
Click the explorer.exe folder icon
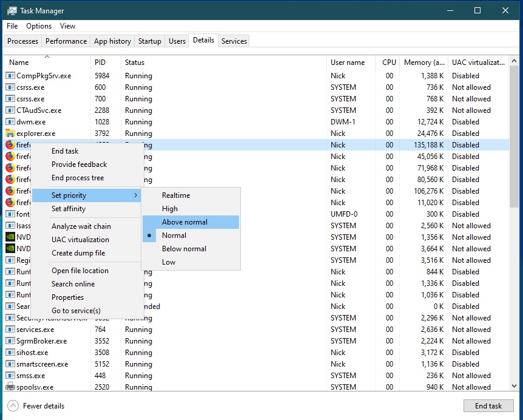tap(10, 134)
